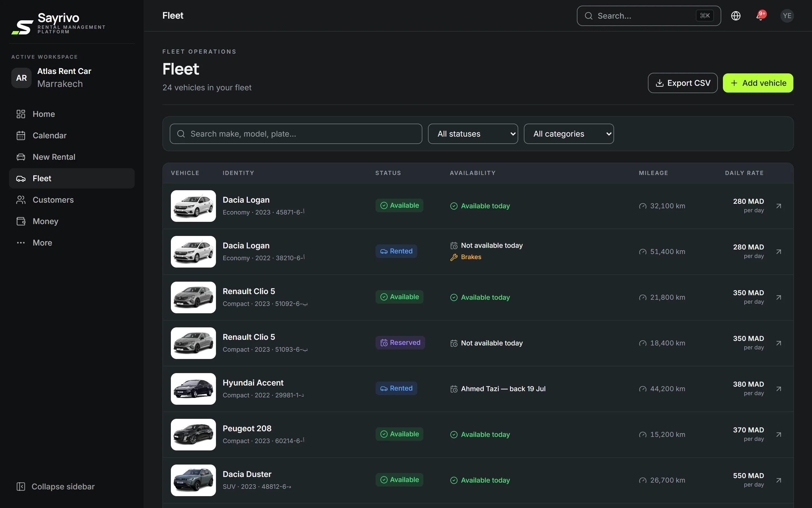Click the Dacia Duster thumbnail
This screenshot has height=508, width=812.
coord(193,480)
